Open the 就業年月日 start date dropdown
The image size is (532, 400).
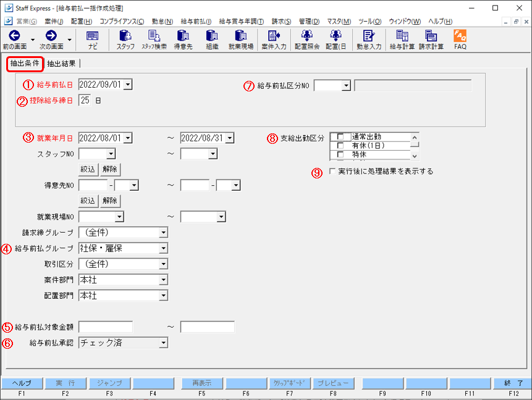[x=128, y=138]
